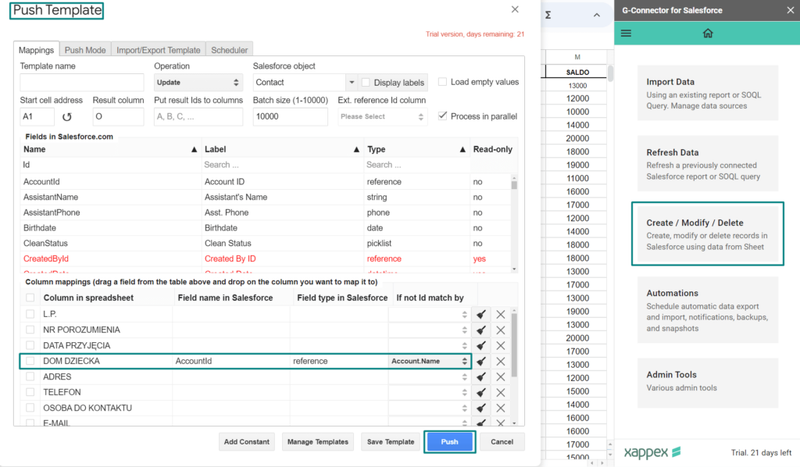Click the spreadsheet vertical scrollbar thumb
The width and height of the screenshot is (800, 467).
[610, 74]
